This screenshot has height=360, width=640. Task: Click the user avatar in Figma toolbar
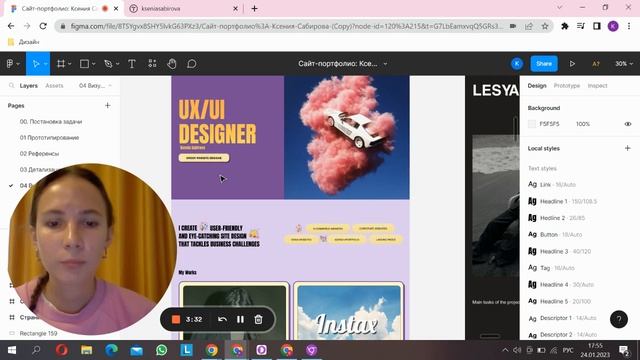coord(517,64)
